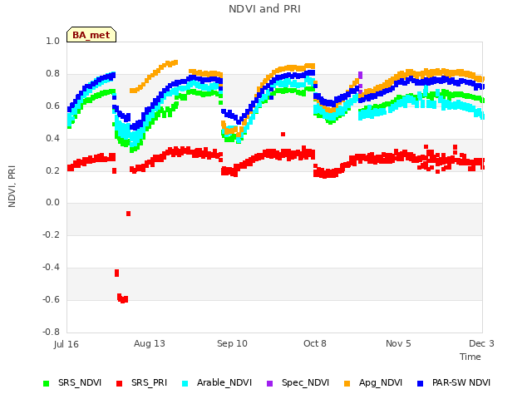Click the SRS_NDVI legend label

(x=80, y=382)
